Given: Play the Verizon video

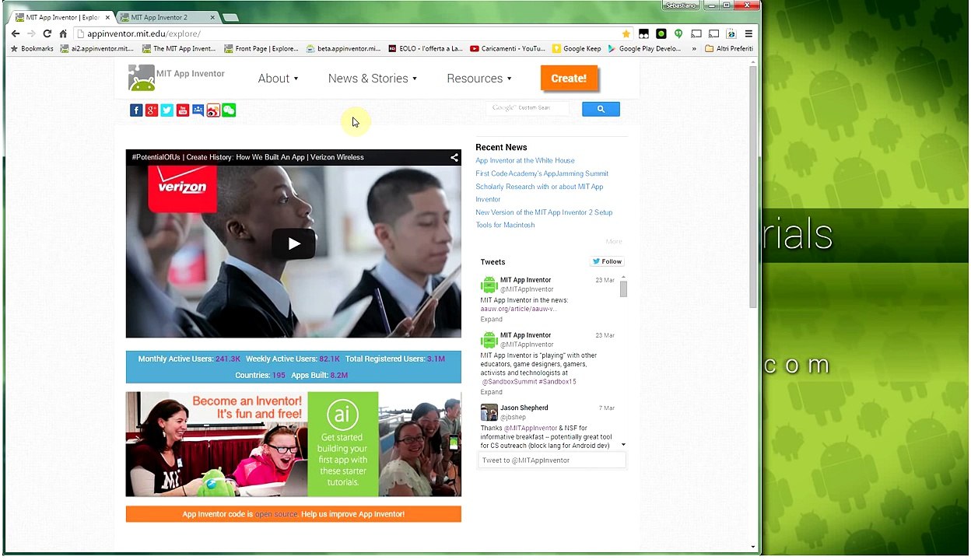Looking at the screenshot, I should point(293,244).
